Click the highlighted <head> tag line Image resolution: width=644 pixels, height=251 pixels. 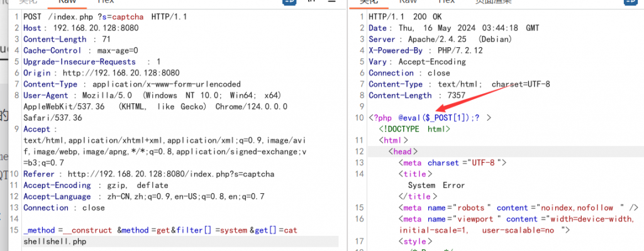[x=403, y=152]
